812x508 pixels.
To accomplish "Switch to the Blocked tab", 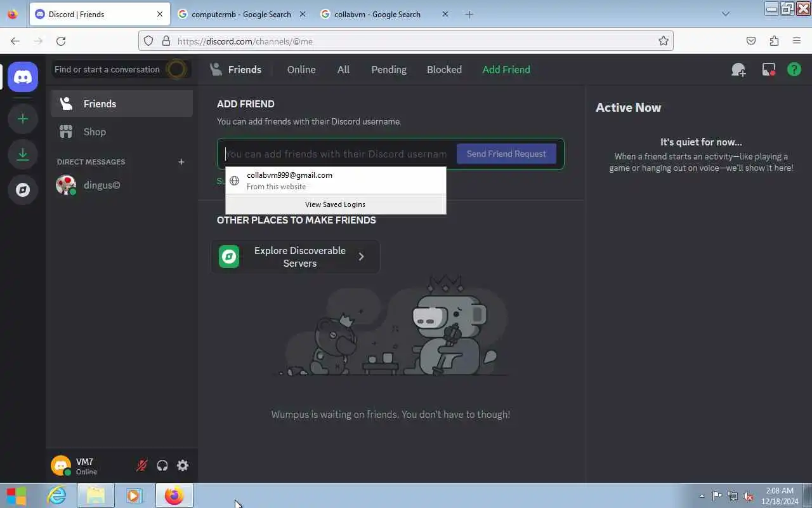I will pos(444,70).
